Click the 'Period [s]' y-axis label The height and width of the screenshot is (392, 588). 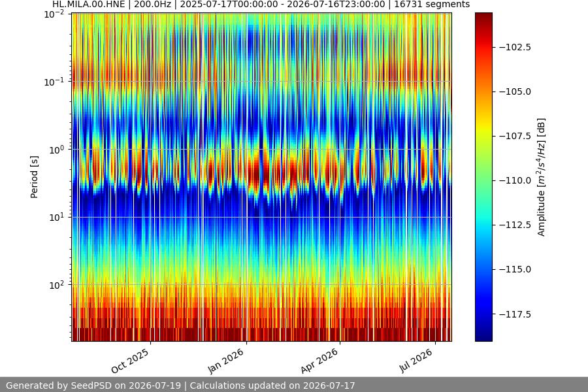(34, 177)
